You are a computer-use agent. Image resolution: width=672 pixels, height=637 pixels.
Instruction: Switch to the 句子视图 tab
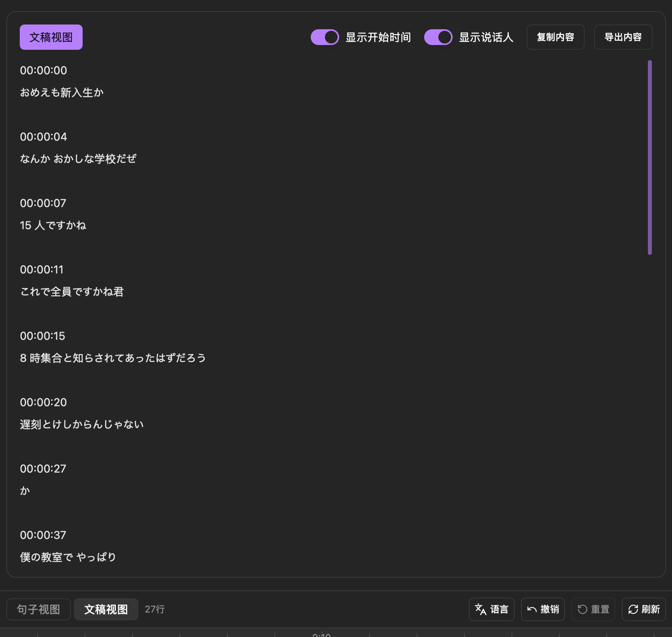(x=38, y=609)
